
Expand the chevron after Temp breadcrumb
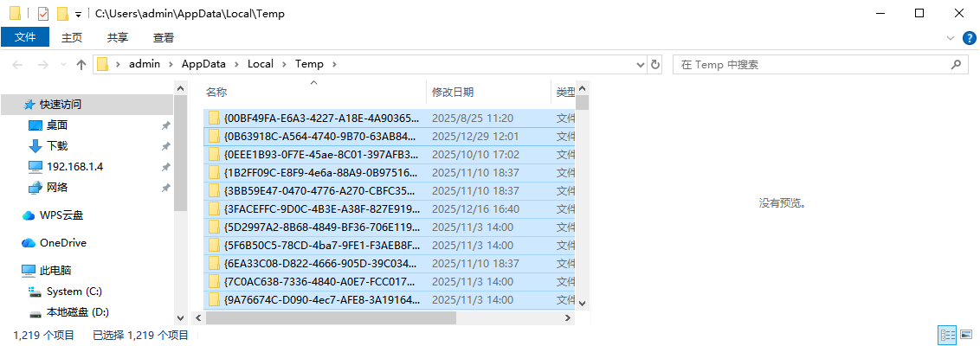[334, 64]
